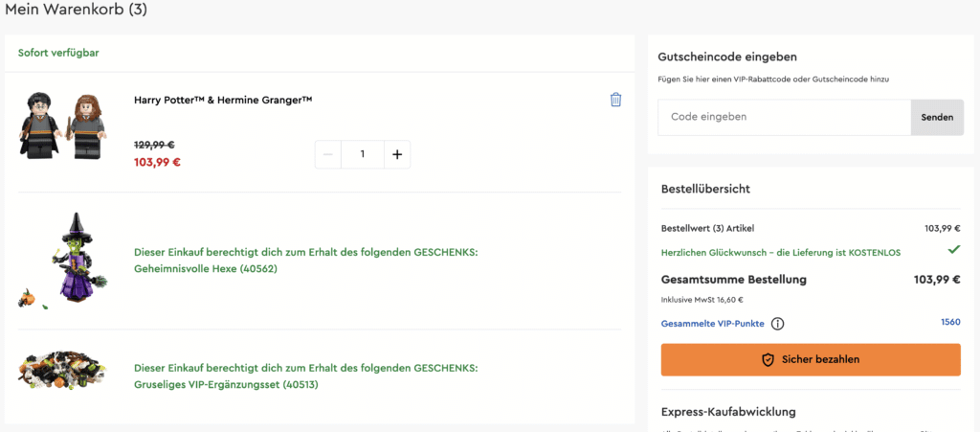Delete Harry Potter & Hermine Granger item via trash icon
Screen dimensions: 980x432
[615, 100]
